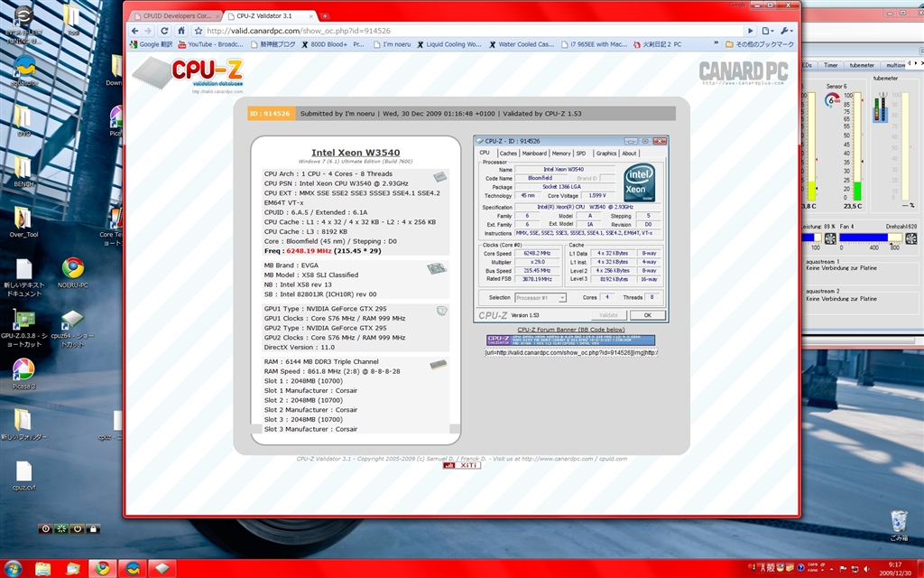The image size is (924, 578).
Task: Show hidden bookmarks via overflow chevron
Action: point(716,43)
